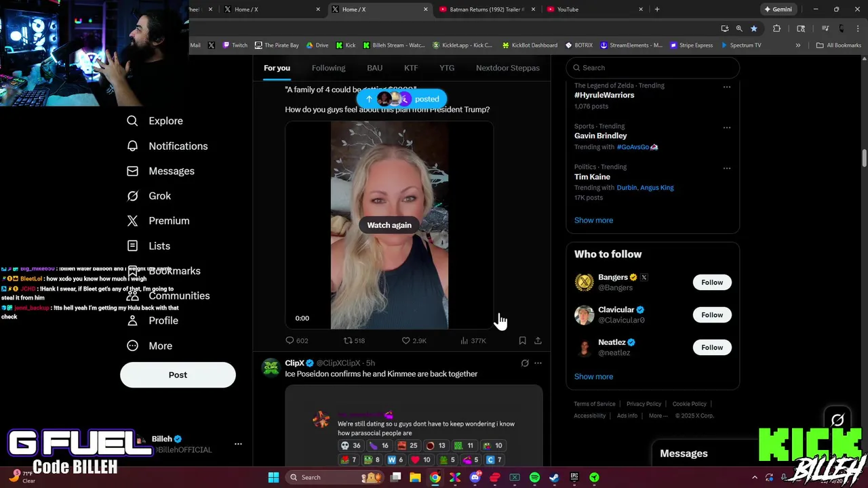Expand the More footer links dropdown

pyautogui.click(x=658, y=415)
